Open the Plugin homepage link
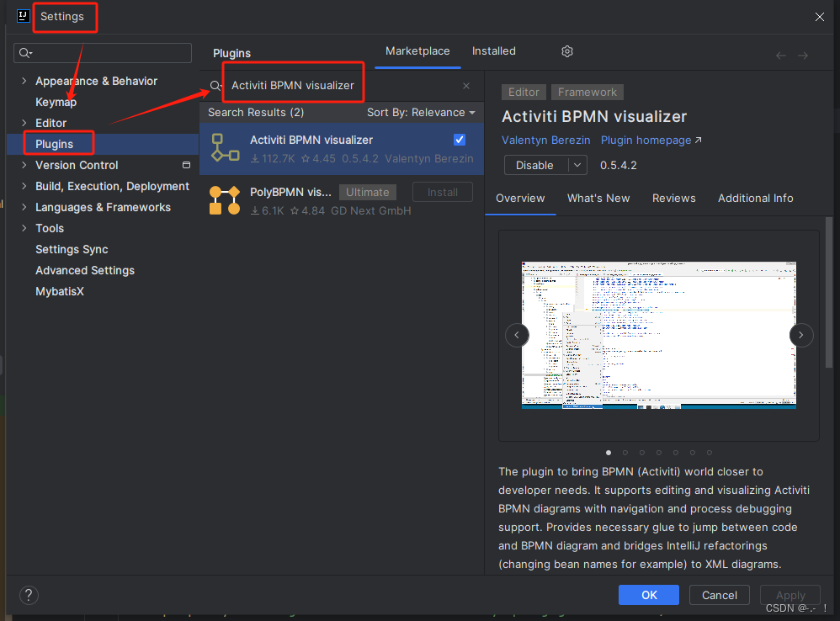840x621 pixels. coord(646,140)
